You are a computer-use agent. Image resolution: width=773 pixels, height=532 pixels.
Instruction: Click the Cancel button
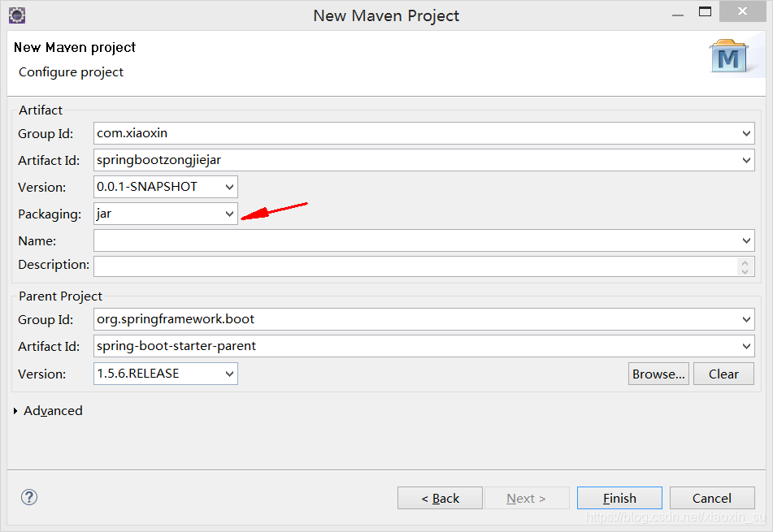712,498
